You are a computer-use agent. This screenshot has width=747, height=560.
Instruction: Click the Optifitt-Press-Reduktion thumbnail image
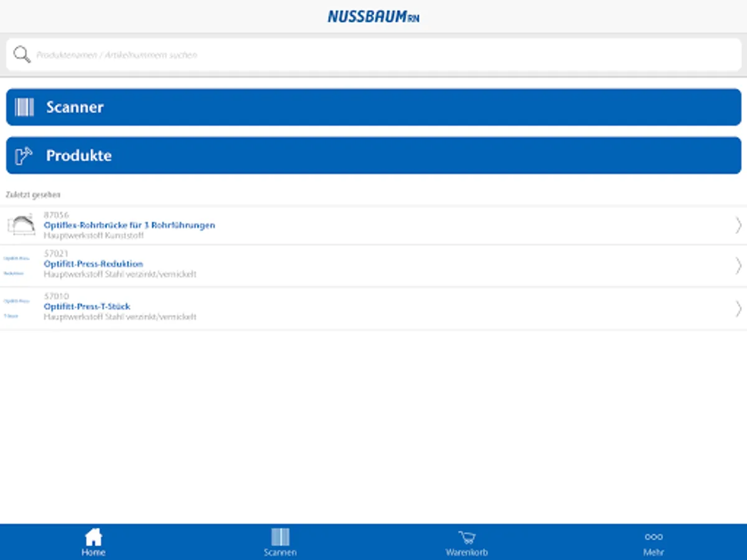tap(17, 266)
